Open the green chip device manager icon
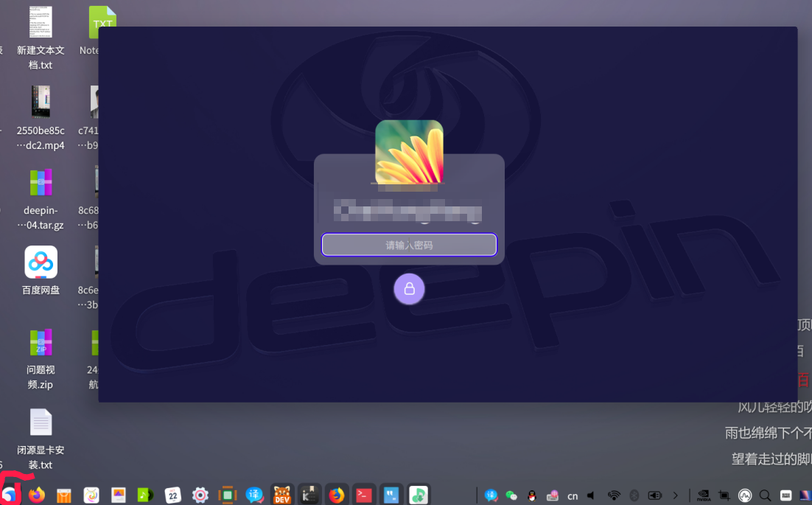Screen dimensions: 812x505 coord(228,495)
